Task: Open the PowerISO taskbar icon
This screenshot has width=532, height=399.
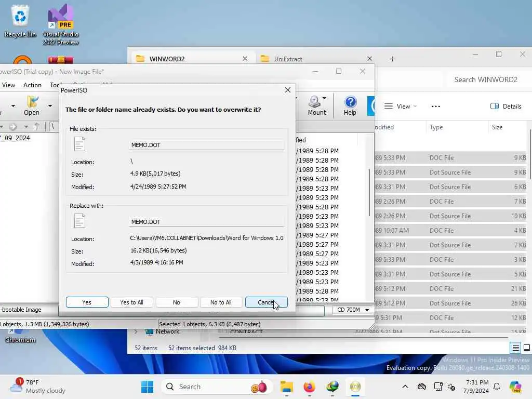Action: [x=355, y=387]
